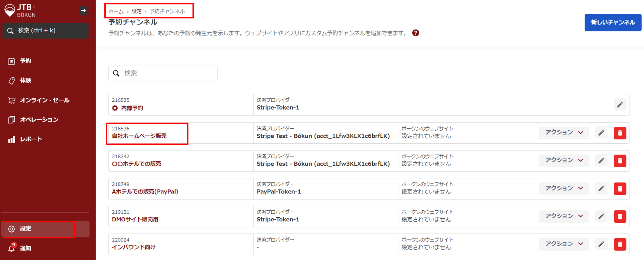This screenshot has height=260, width=644.
Task: Delete the DMOサイト販売用 channel via trash icon
Action: (x=620, y=217)
